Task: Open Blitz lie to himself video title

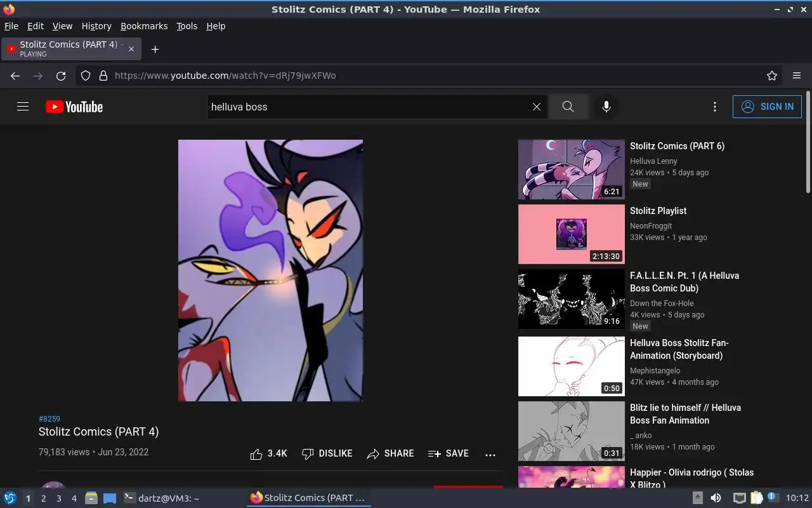Action: tap(685, 414)
